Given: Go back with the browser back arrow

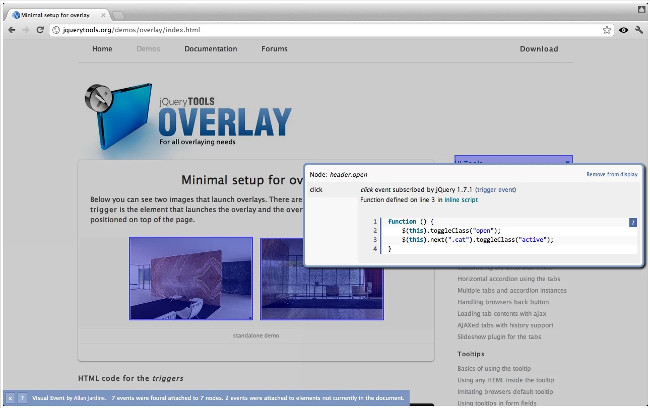Looking at the screenshot, I should coord(12,30).
